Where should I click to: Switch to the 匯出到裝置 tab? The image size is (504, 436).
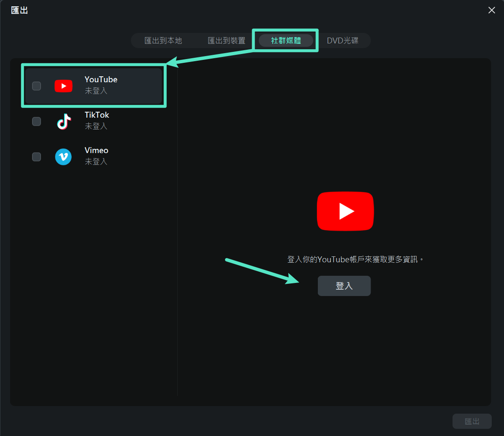(x=226, y=40)
